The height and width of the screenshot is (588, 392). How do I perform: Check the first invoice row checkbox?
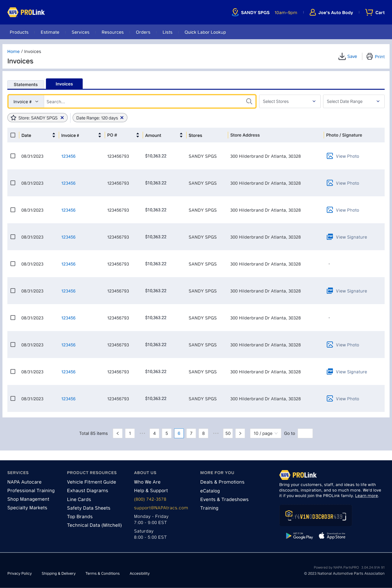[x=13, y=156]
